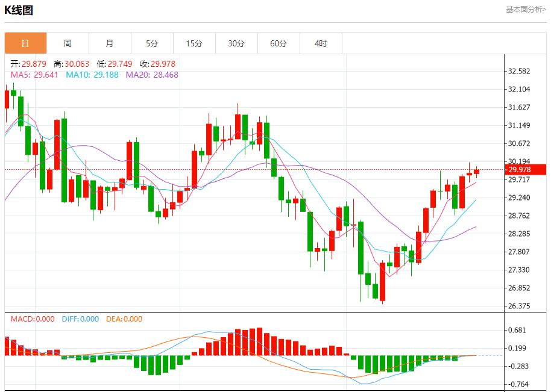
Task: Click the red 29.978 current price tag
Action: click(518, 170)
